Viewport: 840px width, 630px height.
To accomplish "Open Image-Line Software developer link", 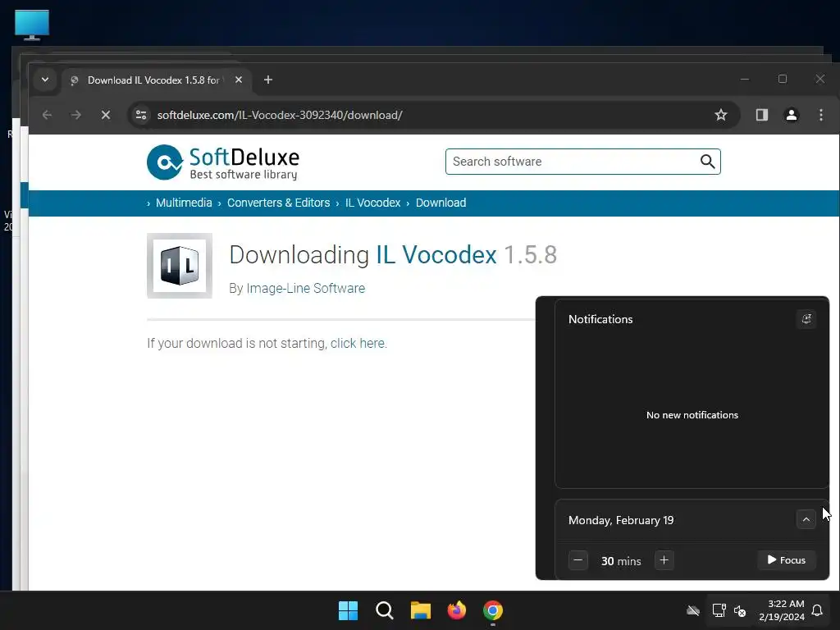I will pos(305,288).
